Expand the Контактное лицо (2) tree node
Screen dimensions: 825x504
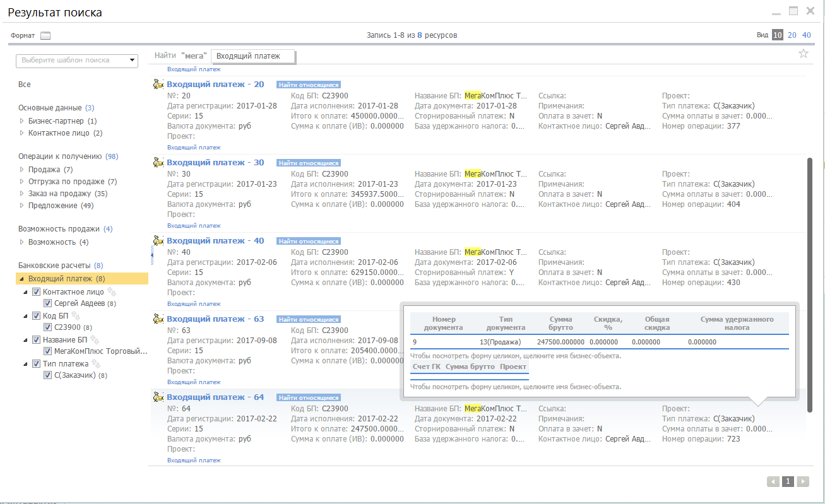point(22,134)
